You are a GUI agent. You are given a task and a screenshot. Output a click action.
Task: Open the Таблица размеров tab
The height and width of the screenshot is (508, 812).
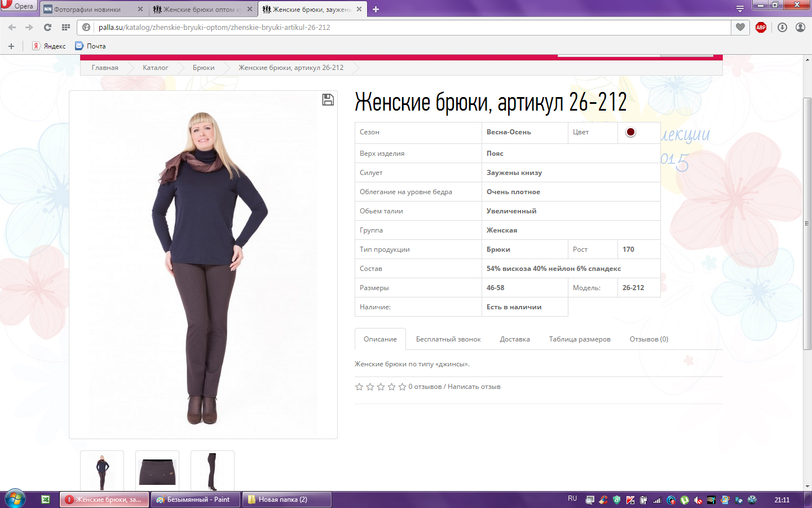point(580,339)
